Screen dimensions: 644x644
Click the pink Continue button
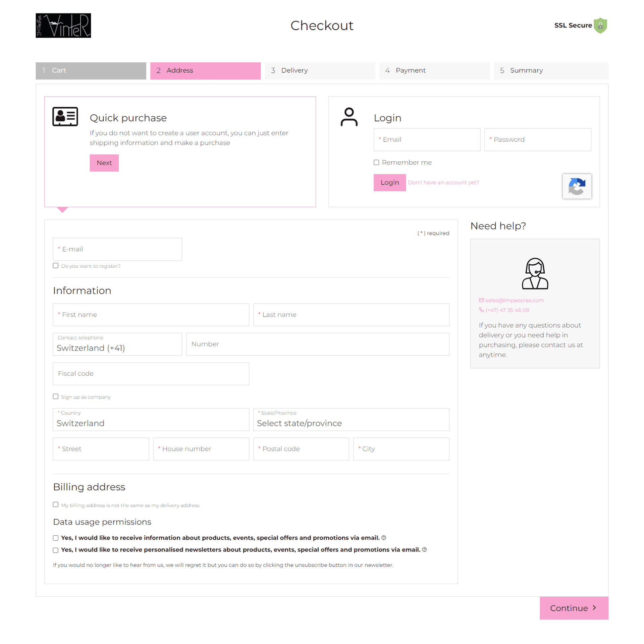click(574, 608)
